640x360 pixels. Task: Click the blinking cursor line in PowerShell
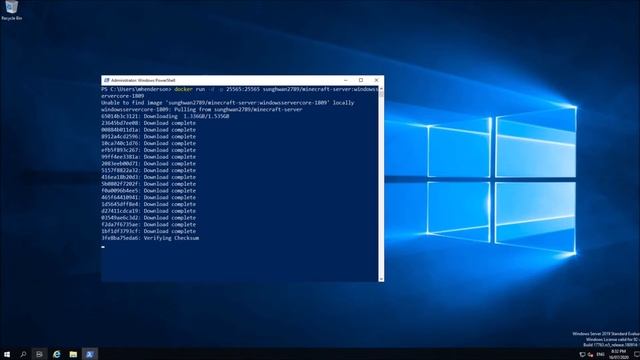pyautogui.click(x=103, y=247)
